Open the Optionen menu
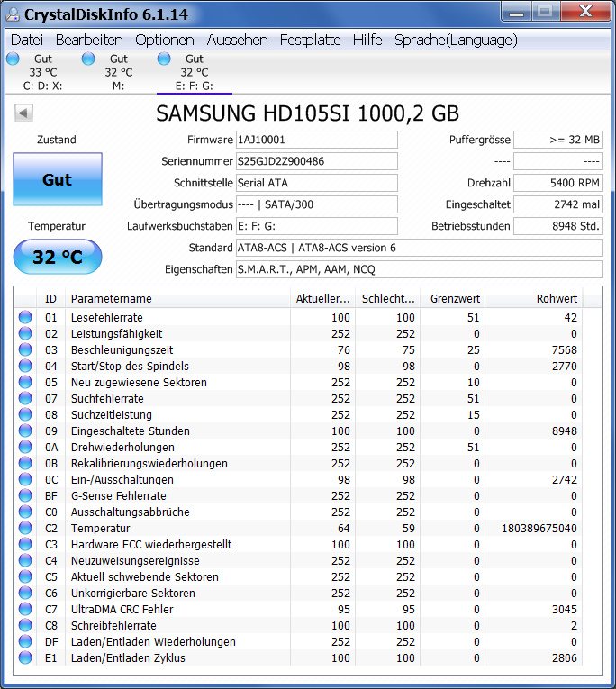 coord(165,40)
